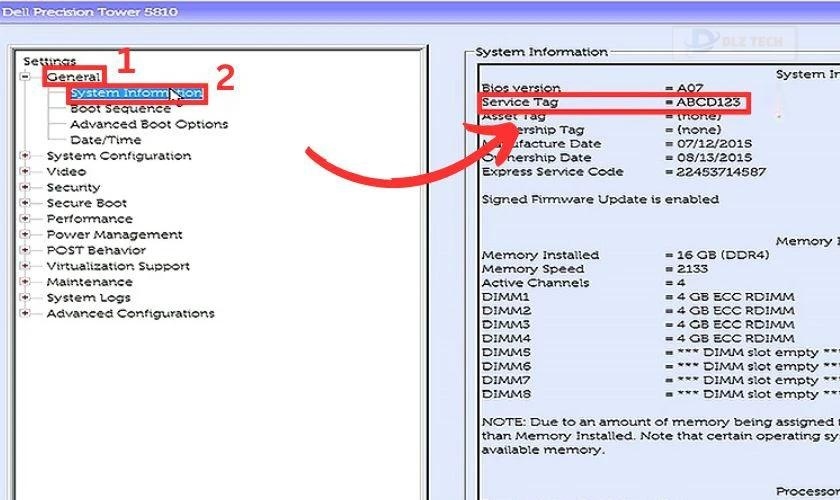Click Memory Installed value 16 GB (DDR4)
The height and width of the screenshot is (500, 840).
coord(723,255)
